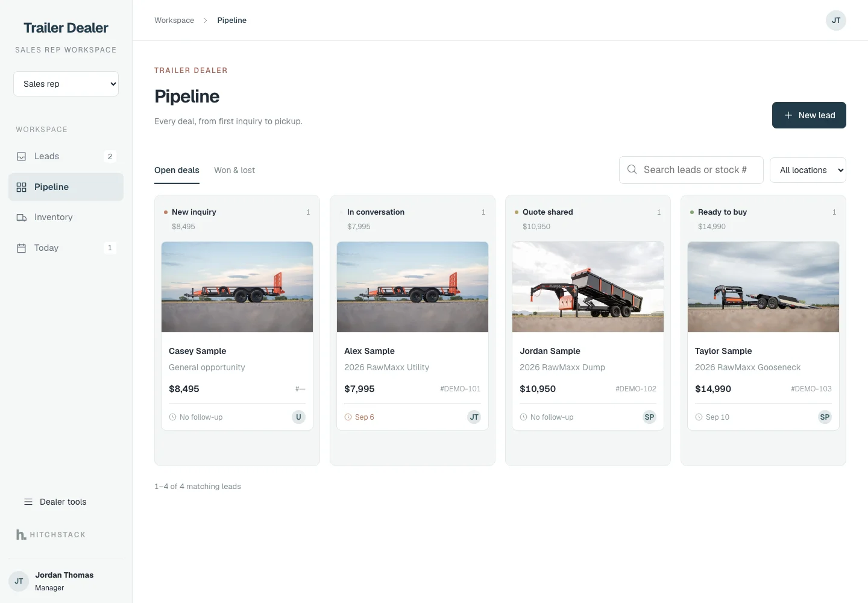Click stock number #DEMO-103
The width and height of the screenshot is (868, 603).
tap(811, 389)
